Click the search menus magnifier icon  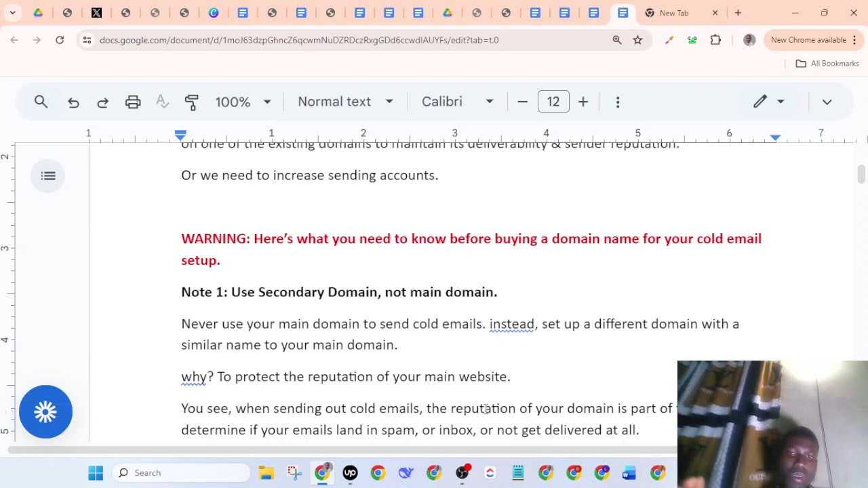(x=41, y=102)
